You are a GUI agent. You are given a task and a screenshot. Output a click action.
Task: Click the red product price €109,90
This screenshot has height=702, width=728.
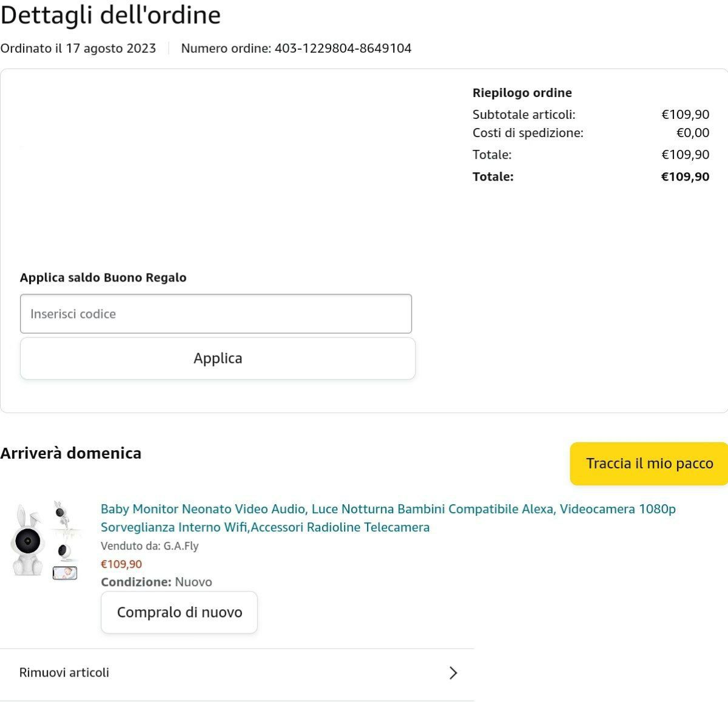pos(121,564)
